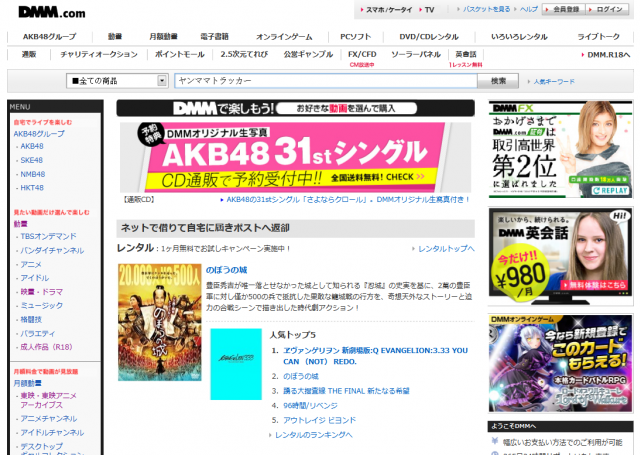Click the search keyword input field
The image size is (640, 455).
326,81
